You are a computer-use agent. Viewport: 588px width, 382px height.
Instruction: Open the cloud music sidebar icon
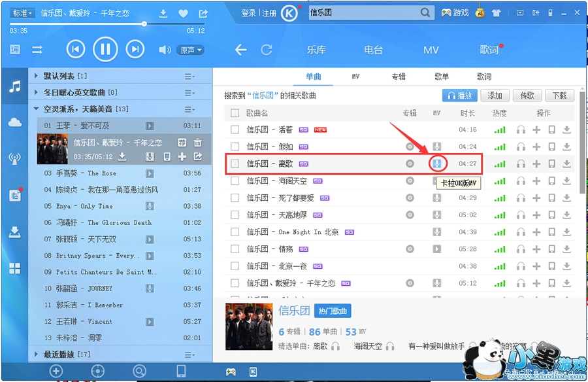point(15,122)
